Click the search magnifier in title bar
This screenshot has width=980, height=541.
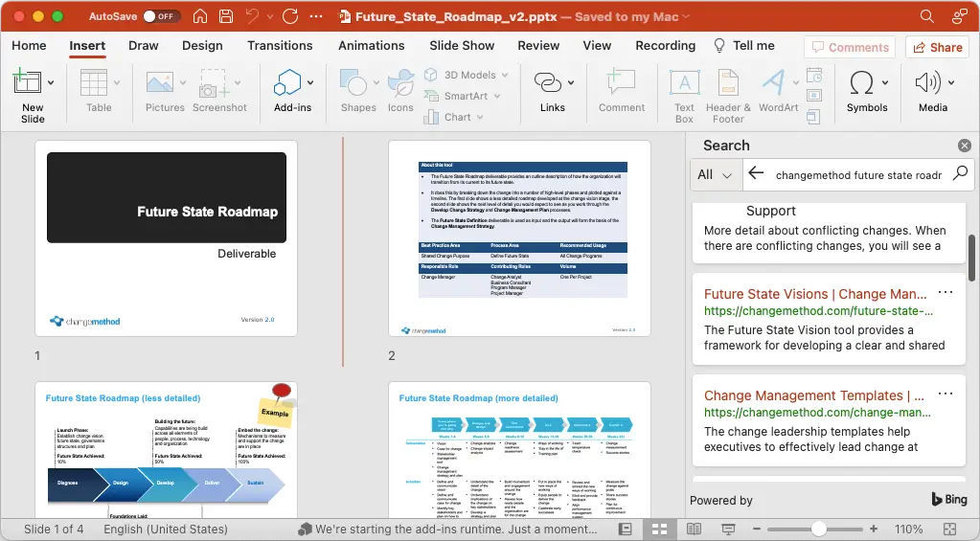click(927, 16)
